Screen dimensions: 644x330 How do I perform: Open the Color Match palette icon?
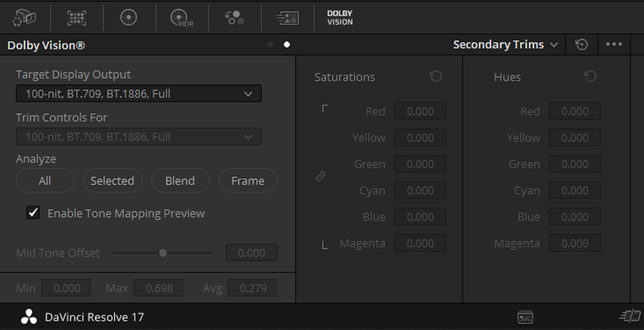pyautogui.click(x=76, y=18)
